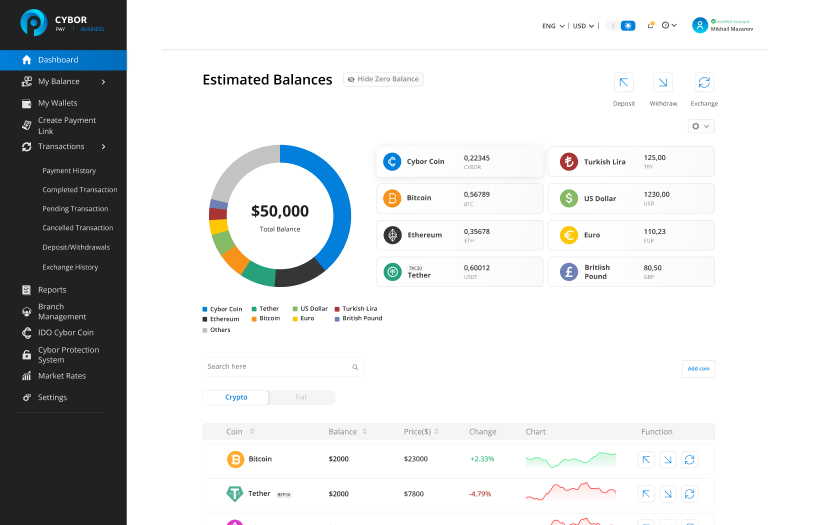Click the Add coin button
Screen dimensions: 825x525
click(x=698, y=369)
